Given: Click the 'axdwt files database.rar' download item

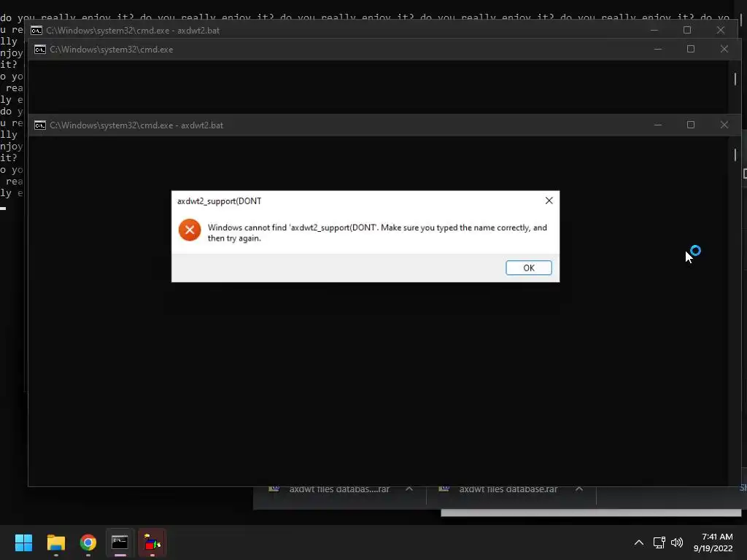Looking at the screenshot, I should [508, 489].
